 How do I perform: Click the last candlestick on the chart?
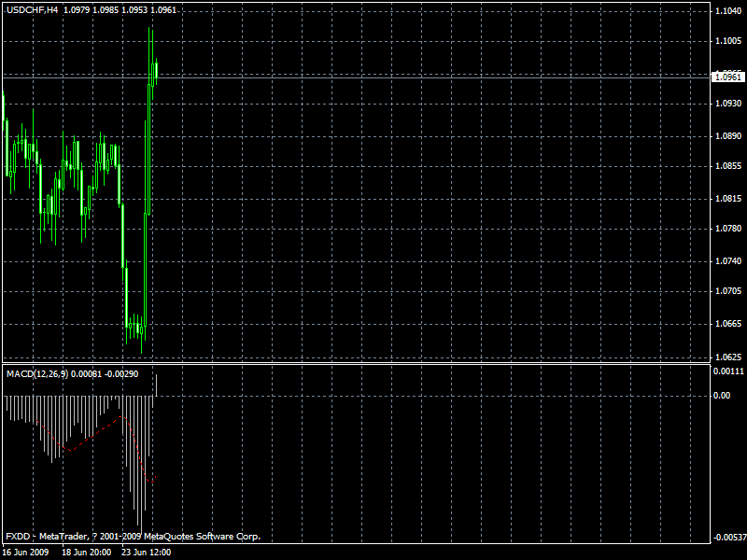[156, 72]
